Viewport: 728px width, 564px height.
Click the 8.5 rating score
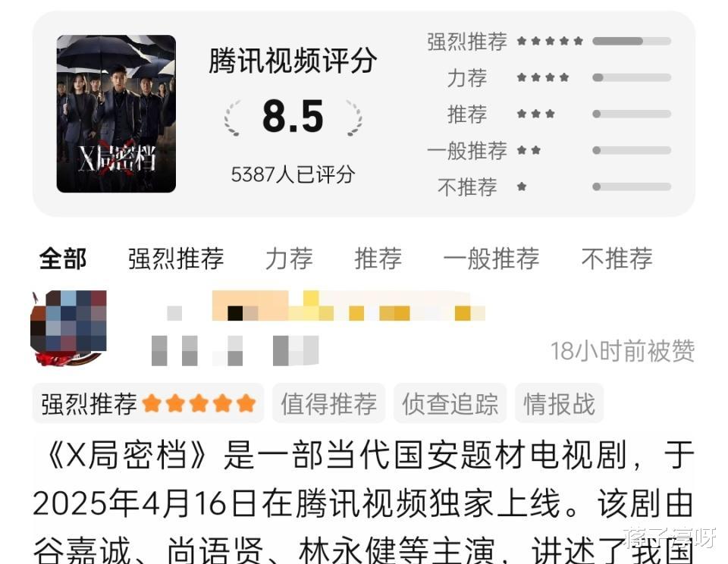[293, 116]
